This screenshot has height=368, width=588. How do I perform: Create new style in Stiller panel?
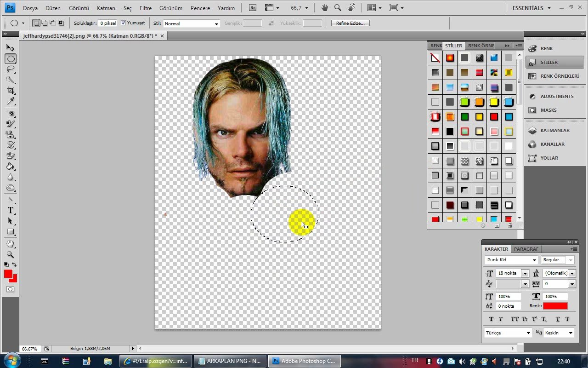[x=497, y=226]
